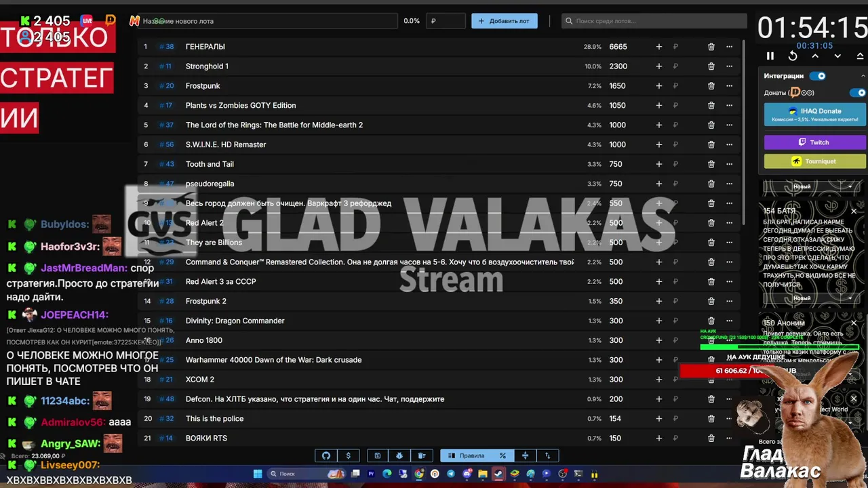
Task: Open Правила rules panel
Action: click(x=467, y=455)
